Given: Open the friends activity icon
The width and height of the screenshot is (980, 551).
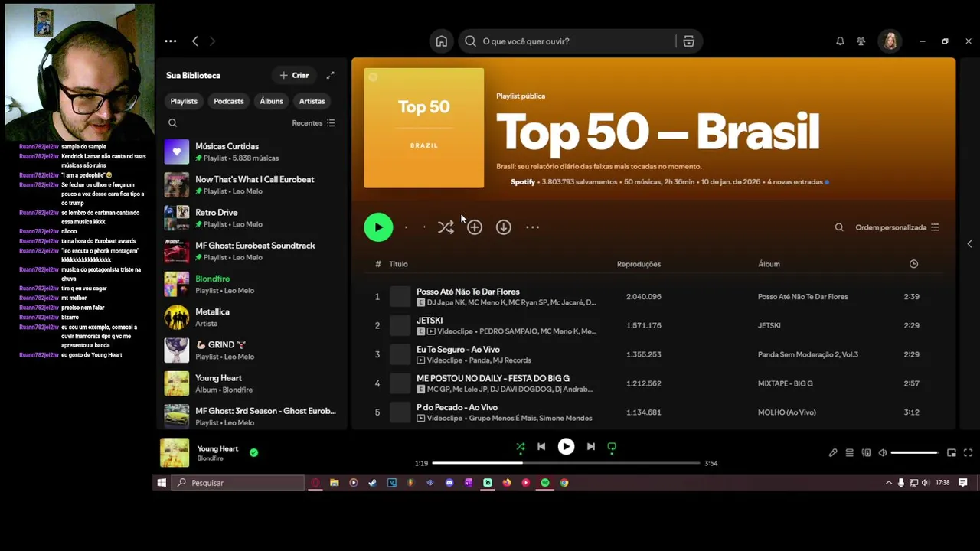Looking at the screenshot, I should pos(861,41).
